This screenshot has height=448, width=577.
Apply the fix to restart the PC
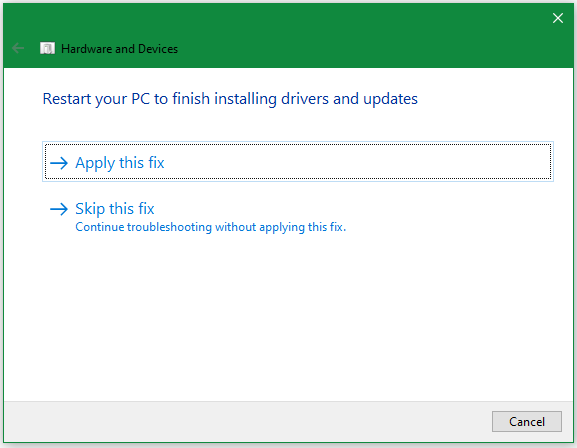coord(298,162)
